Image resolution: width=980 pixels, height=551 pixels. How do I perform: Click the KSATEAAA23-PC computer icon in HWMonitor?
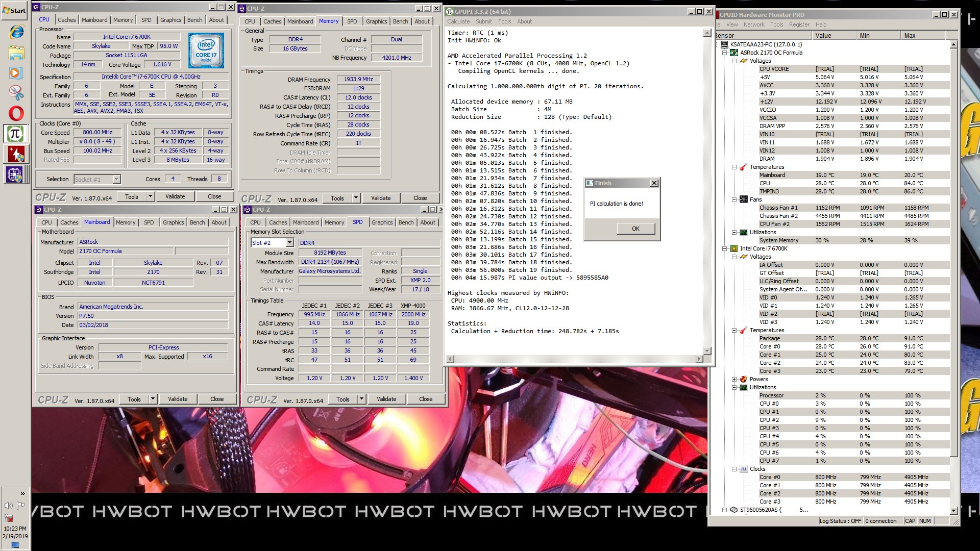725,44
